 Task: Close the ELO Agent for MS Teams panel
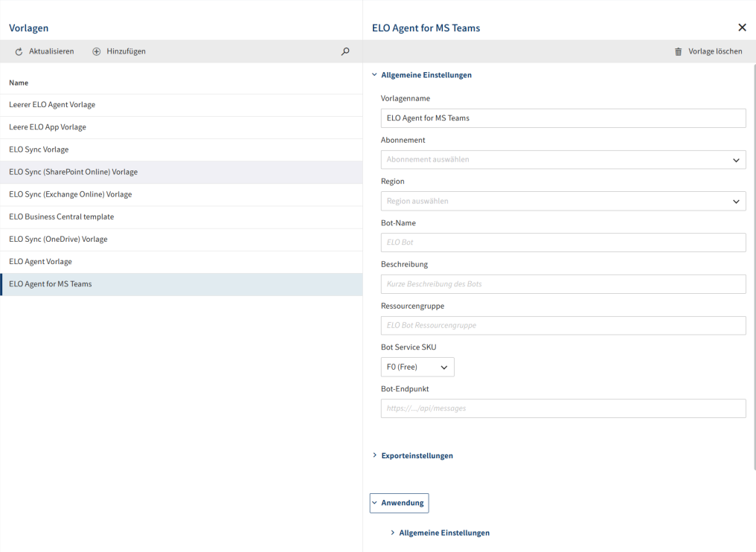742,28
